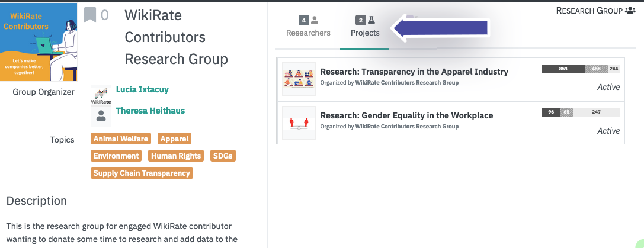644x248 pixels.
Task: Open Research: Transparency in the Apparel Industry
Action: click(x=414, y=72)
